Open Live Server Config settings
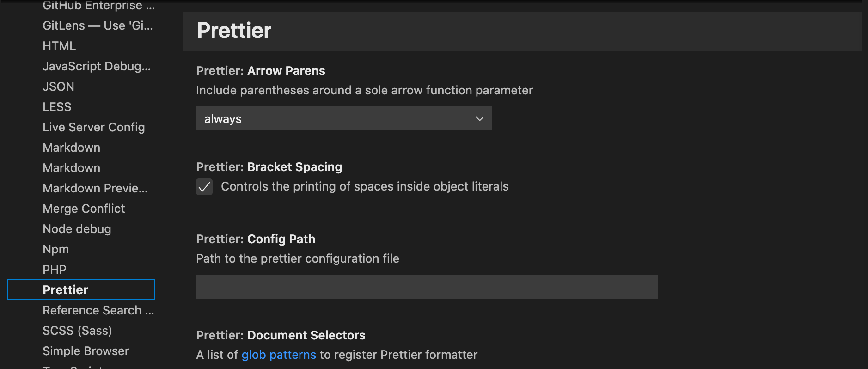The width and height of the screenshot is (868, 369). coord(94,127)
